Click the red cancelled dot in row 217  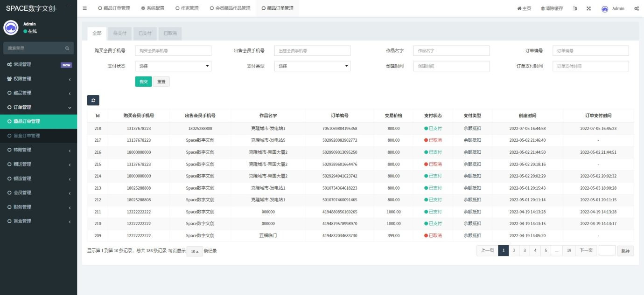pyautogui.click(x=426, y=140)
